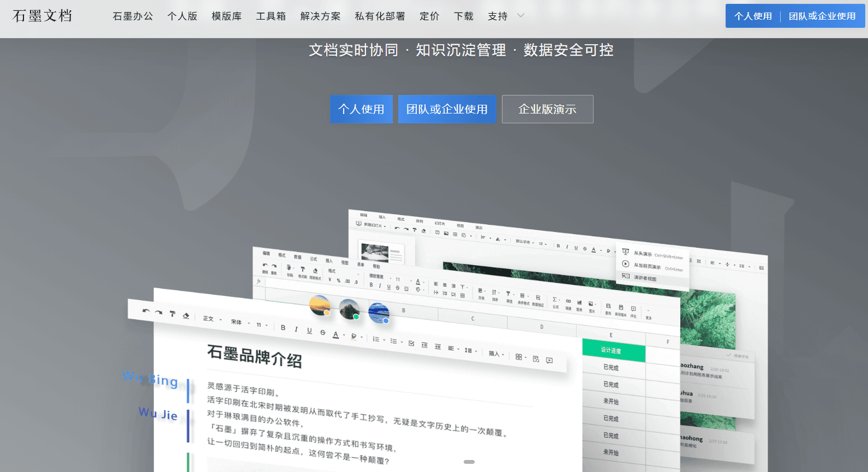This screenshot has height=472, width=868.
Task: Click 个人使用 in the top-right header
Action: tap(753, 16)
